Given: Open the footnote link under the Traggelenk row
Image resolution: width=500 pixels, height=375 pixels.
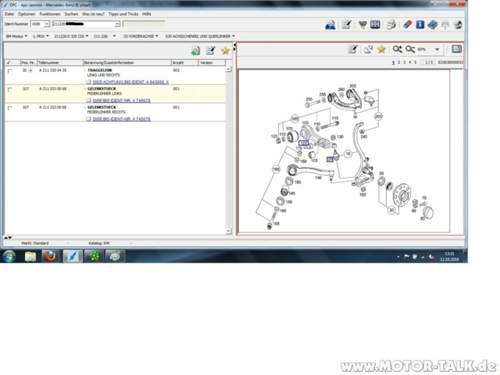Looking at the screenshot, I should coord(131,82).
